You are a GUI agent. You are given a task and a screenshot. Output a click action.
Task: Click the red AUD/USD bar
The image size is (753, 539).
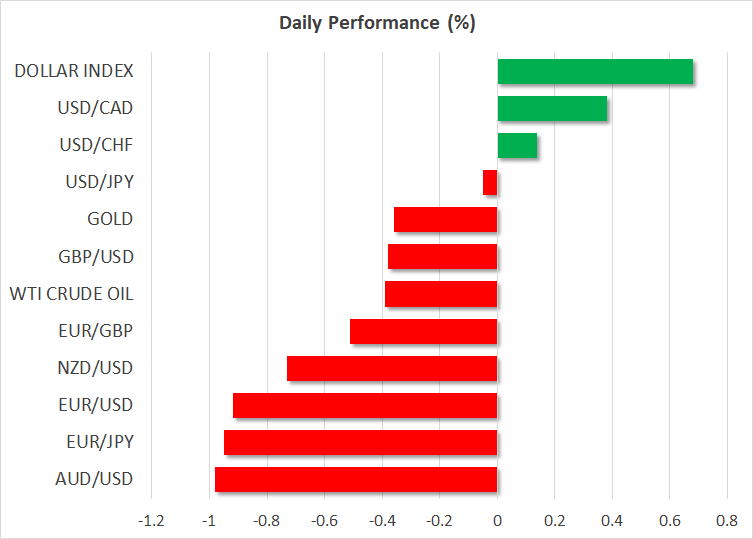tap(356, 479)
